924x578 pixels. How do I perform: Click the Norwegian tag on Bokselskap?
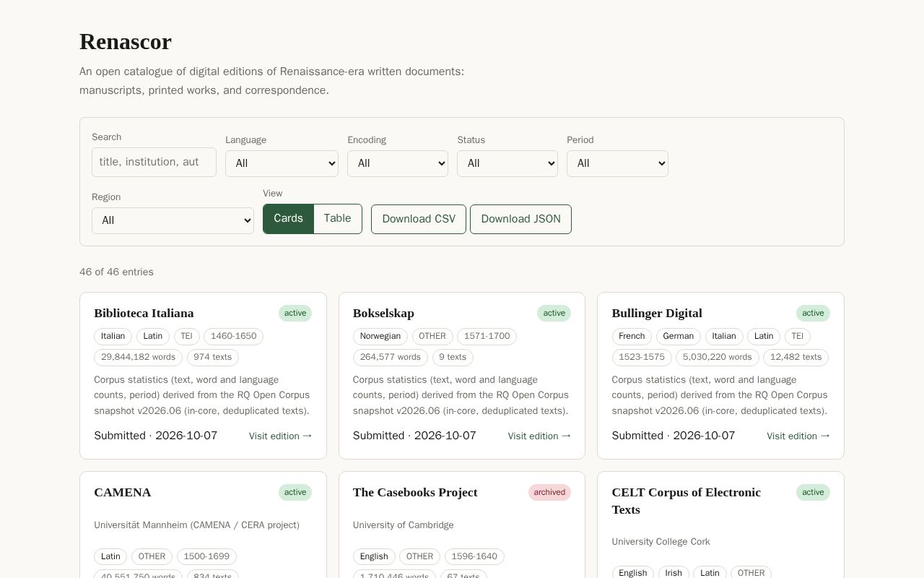tap(380, 337)
